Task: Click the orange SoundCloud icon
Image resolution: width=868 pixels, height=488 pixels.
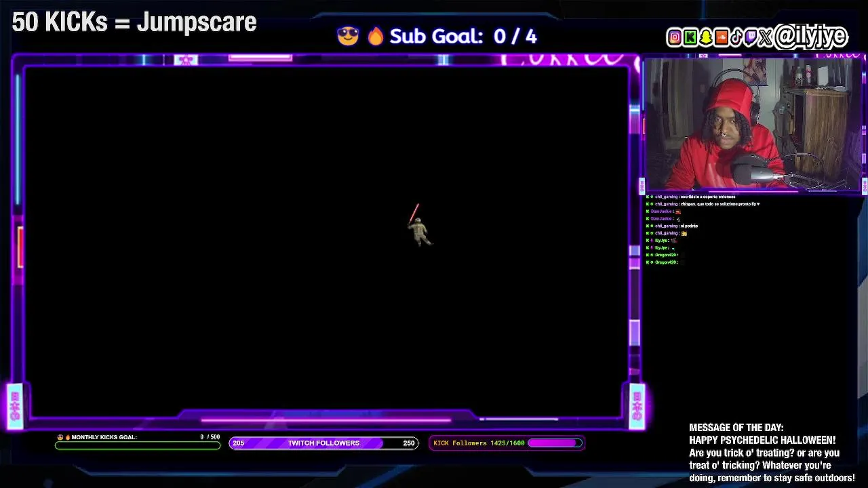Action: point(721,37)
